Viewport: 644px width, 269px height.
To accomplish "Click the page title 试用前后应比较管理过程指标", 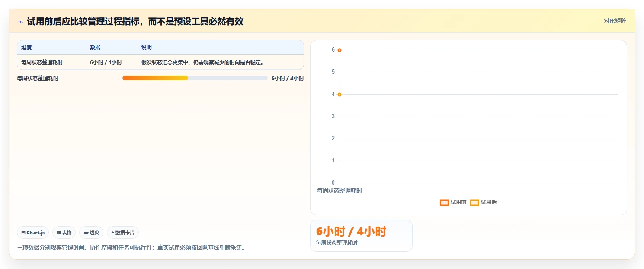I will click(x=135, y=21).
